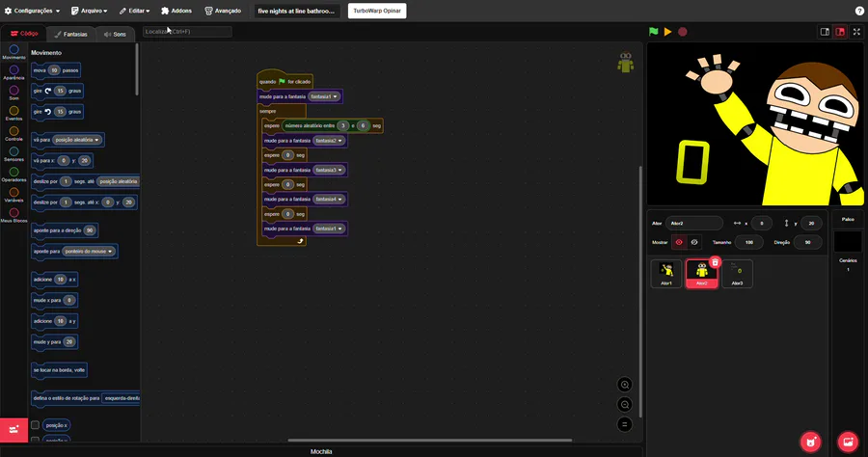Select the Som block category

(x=14, y=93)
